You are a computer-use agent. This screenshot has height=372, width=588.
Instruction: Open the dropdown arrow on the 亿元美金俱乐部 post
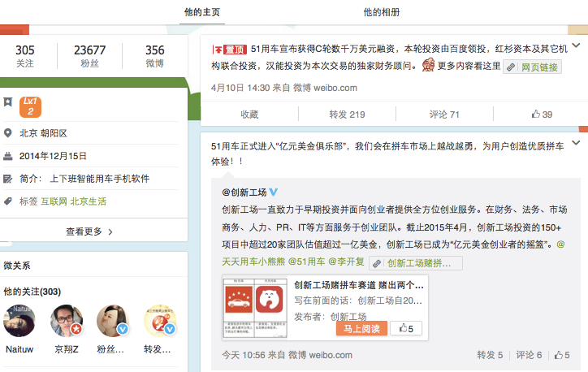pyautogui.click(x=576, y=142)
